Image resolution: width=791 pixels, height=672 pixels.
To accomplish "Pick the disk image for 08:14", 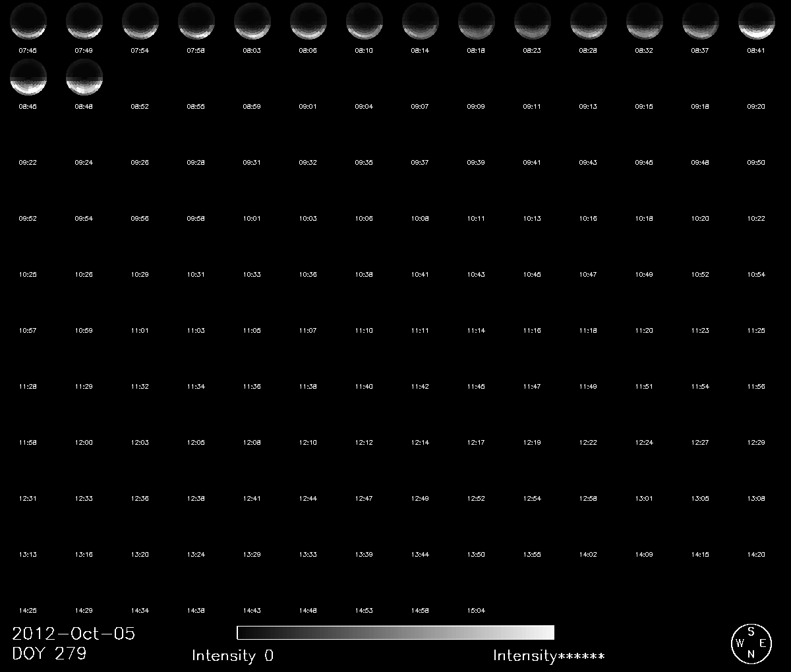I will 421,21.
